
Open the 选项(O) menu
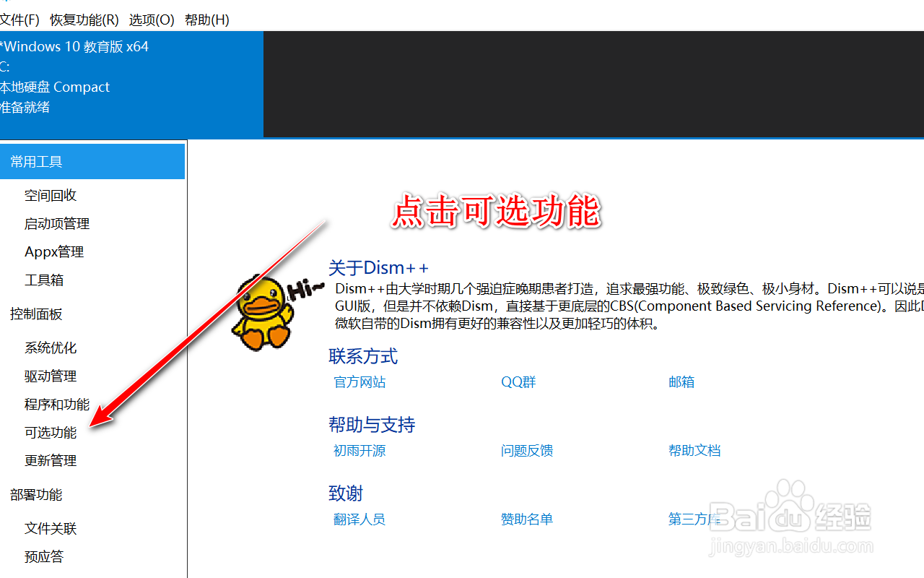152,20
